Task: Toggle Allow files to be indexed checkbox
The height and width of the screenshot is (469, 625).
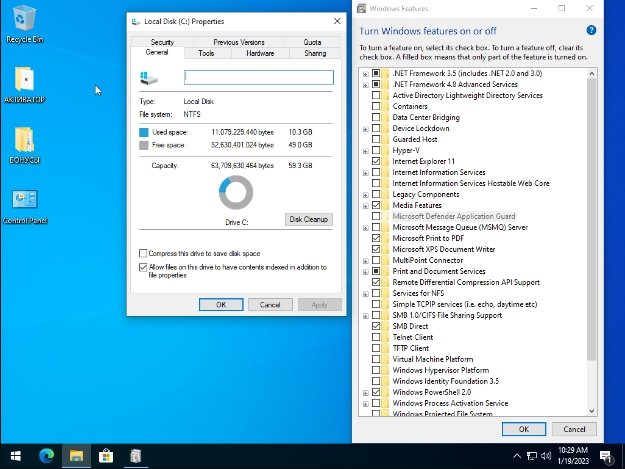Action: click(x=143, y=267)
